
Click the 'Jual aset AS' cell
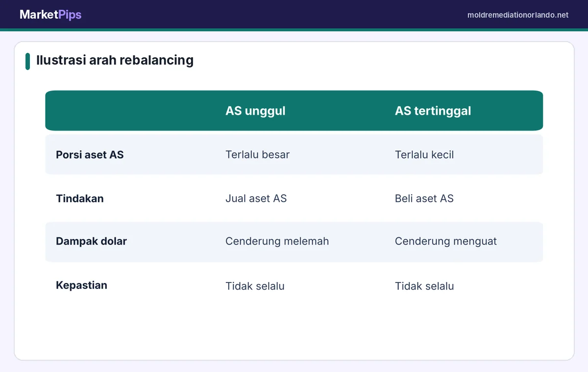click(256, 198)
